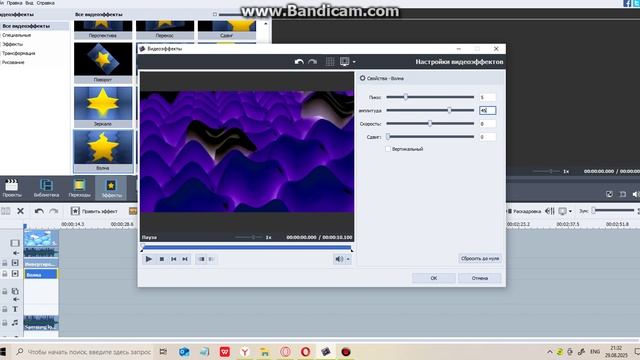This screenshot has height=360, width=640.
Task: Open the Эффекты section
Action: (111, 188)
